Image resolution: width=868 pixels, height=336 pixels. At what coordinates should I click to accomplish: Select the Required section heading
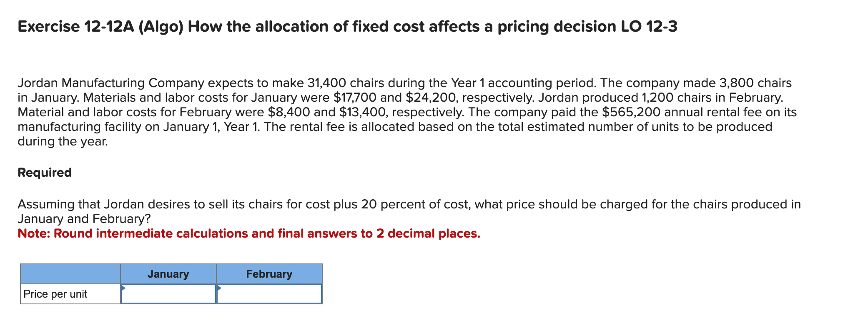coord(44,172)
